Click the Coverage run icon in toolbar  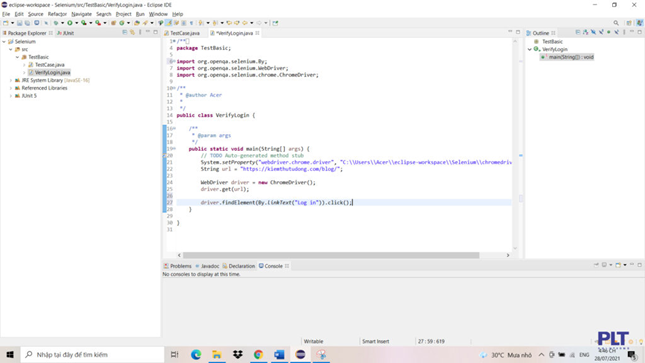[84, 23]
